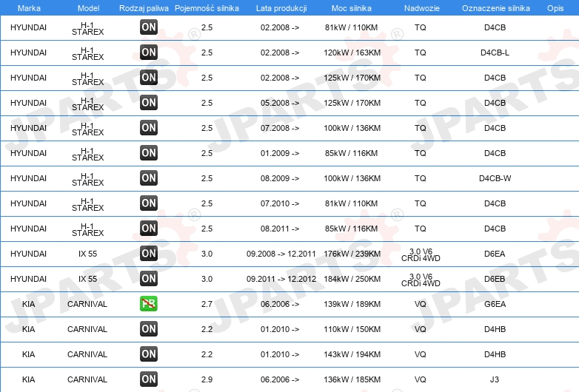Viewport: 579px width, 392px height.
Task: Click IX 55 model in the D6EA row
Action: click(87, 254)
